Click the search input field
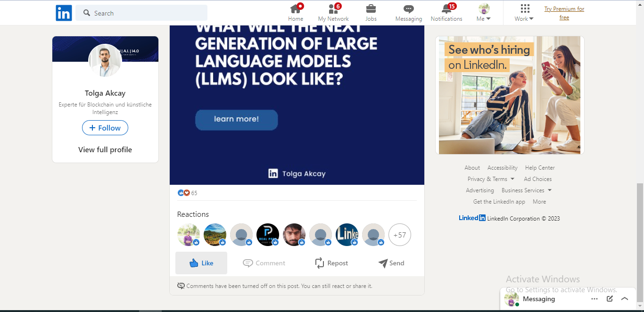The height and width of the screenshot is (312, 644). tap(141, 13)
